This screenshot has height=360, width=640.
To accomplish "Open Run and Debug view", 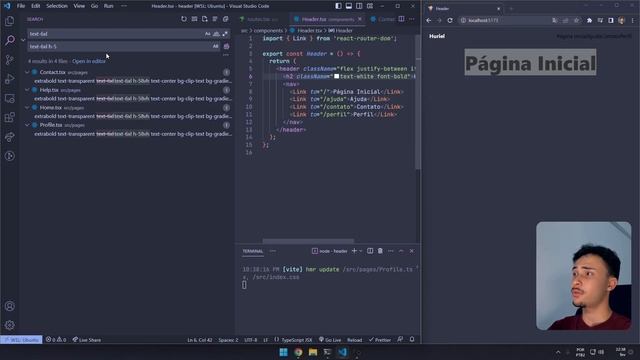I will [9, 79].
